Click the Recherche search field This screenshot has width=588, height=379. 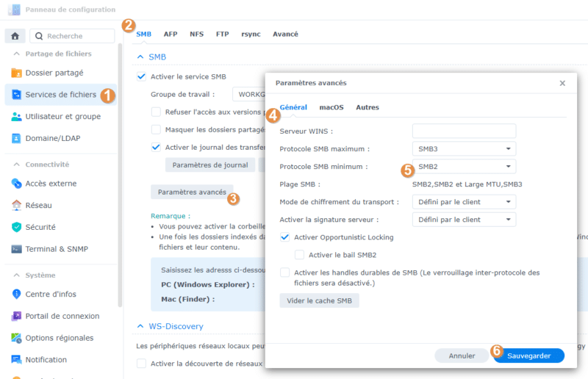pos(72,36)
